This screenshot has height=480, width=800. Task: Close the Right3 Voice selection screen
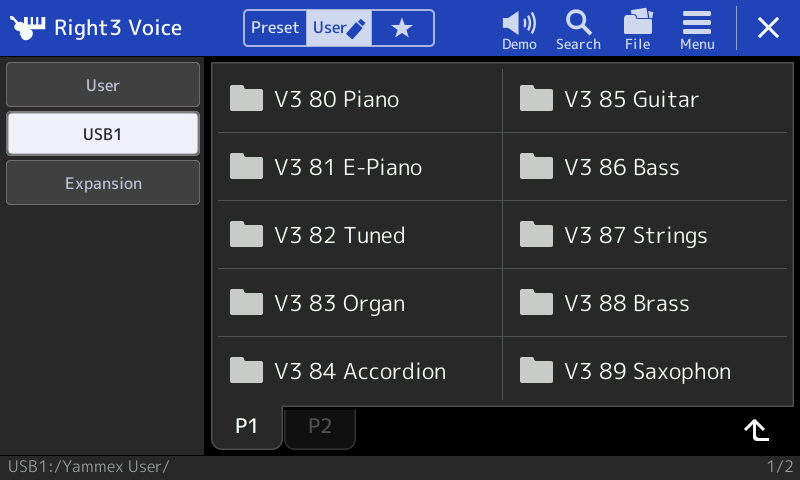(768, 28)
